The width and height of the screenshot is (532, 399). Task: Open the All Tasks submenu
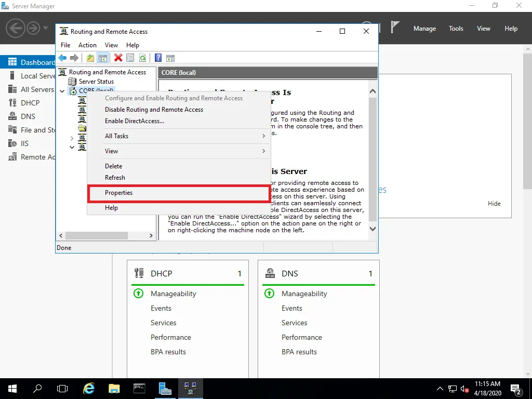coord(179,136)
